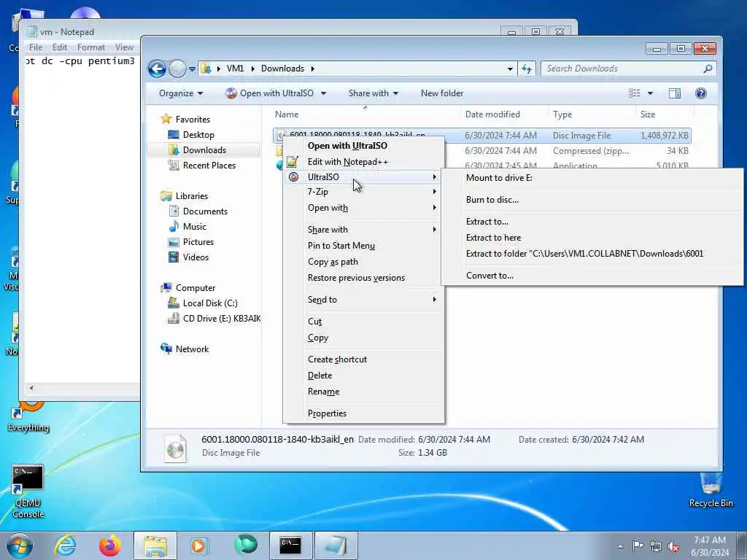Open the Music library

[194, 227]
